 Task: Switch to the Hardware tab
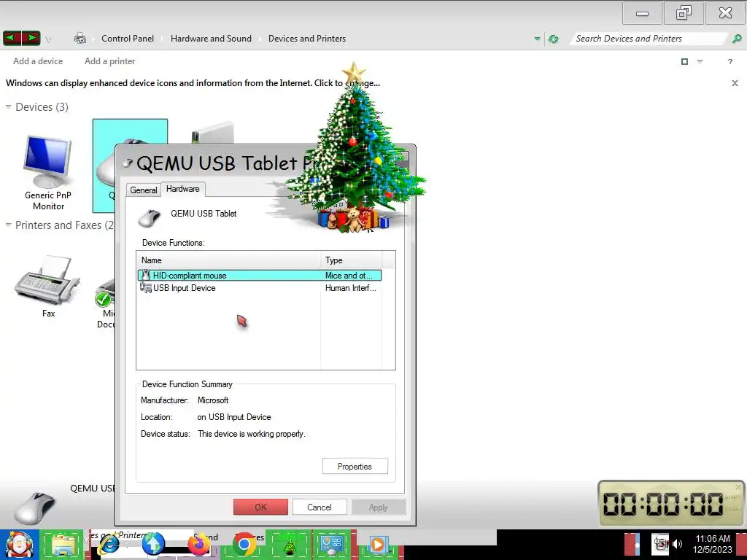(x=183, y=189)
